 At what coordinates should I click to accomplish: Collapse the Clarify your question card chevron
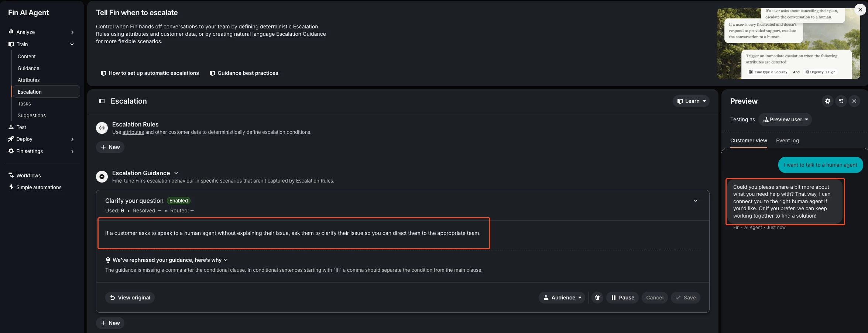[x=696, y=201]
